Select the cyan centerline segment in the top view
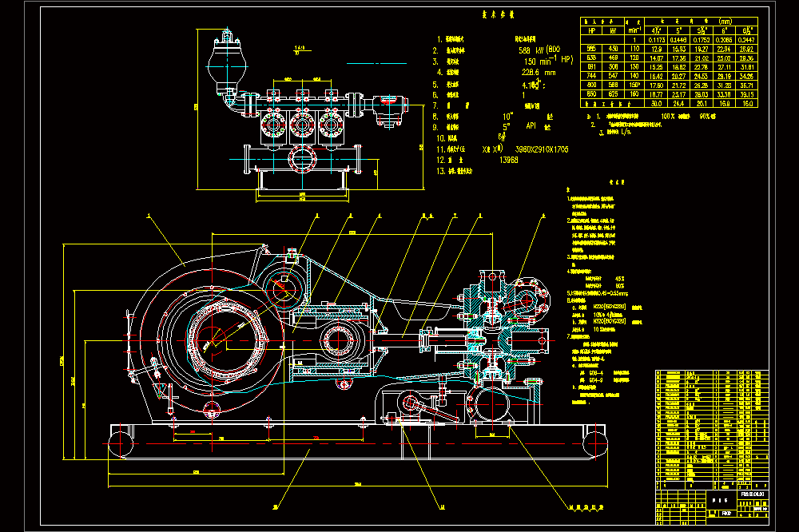The width and height of the screenshot is (799, 532). (376, 64)
